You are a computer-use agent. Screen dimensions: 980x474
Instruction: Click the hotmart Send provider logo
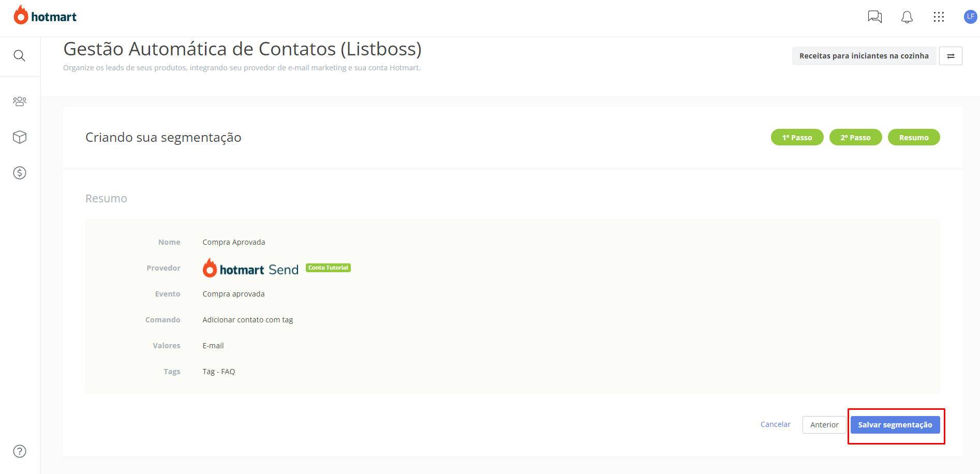250,268
